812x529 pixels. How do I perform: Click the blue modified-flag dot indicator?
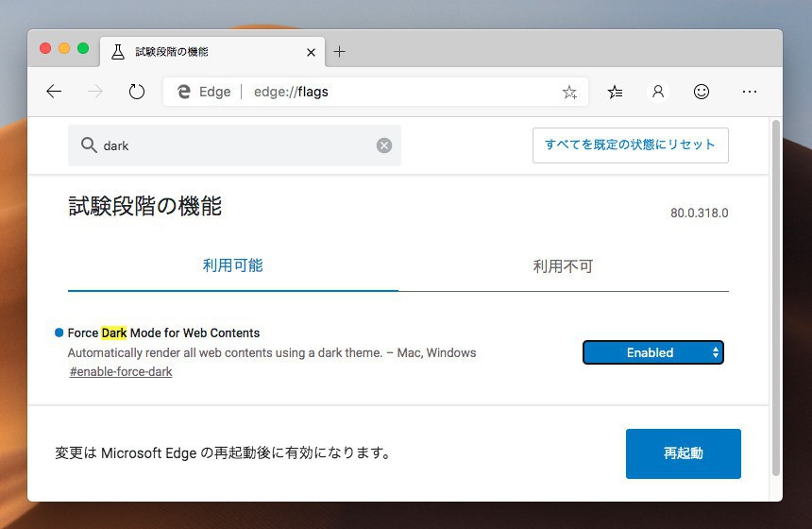(59, 333)
